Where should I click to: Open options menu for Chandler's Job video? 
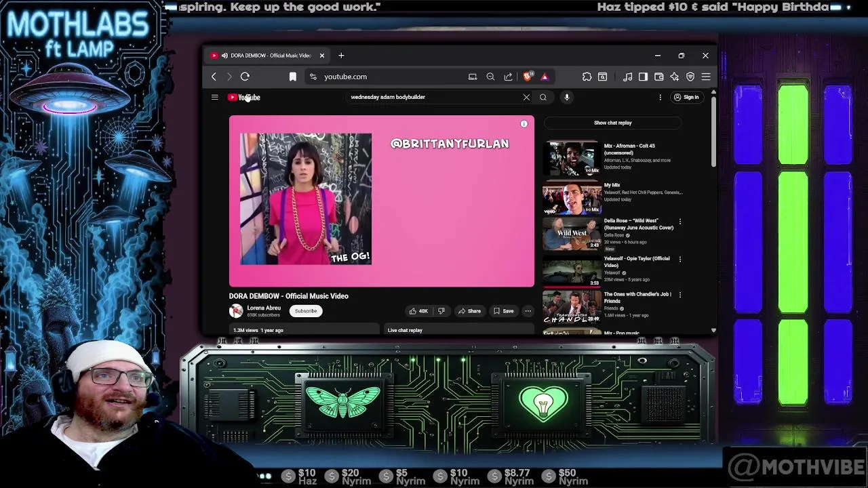point(680,295)
